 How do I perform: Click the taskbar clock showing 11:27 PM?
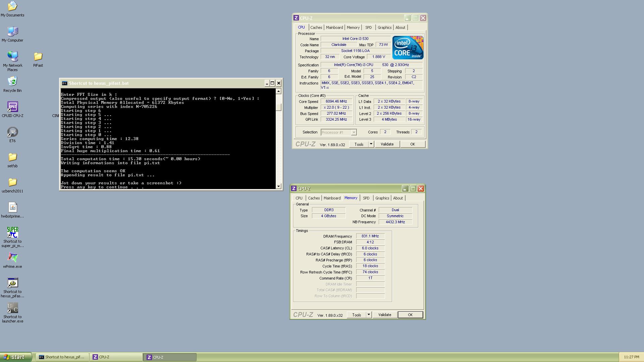[x=631, y=357]
